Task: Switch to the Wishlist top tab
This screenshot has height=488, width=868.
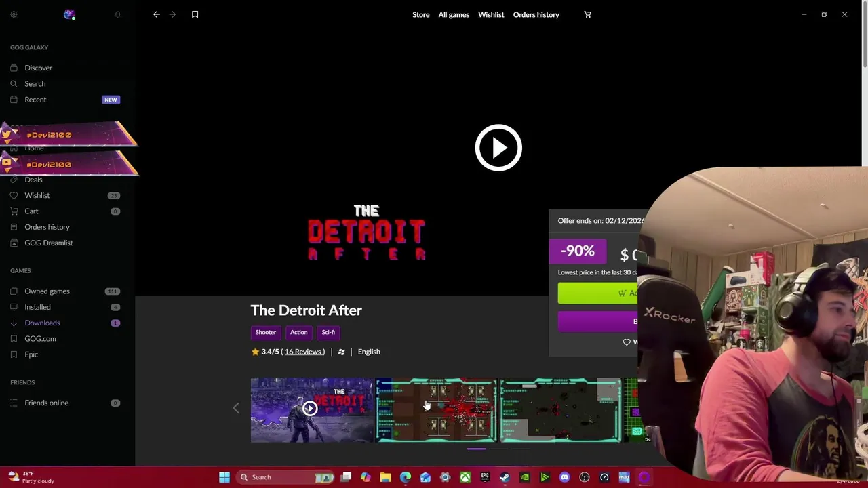Action: coord(491,14)
